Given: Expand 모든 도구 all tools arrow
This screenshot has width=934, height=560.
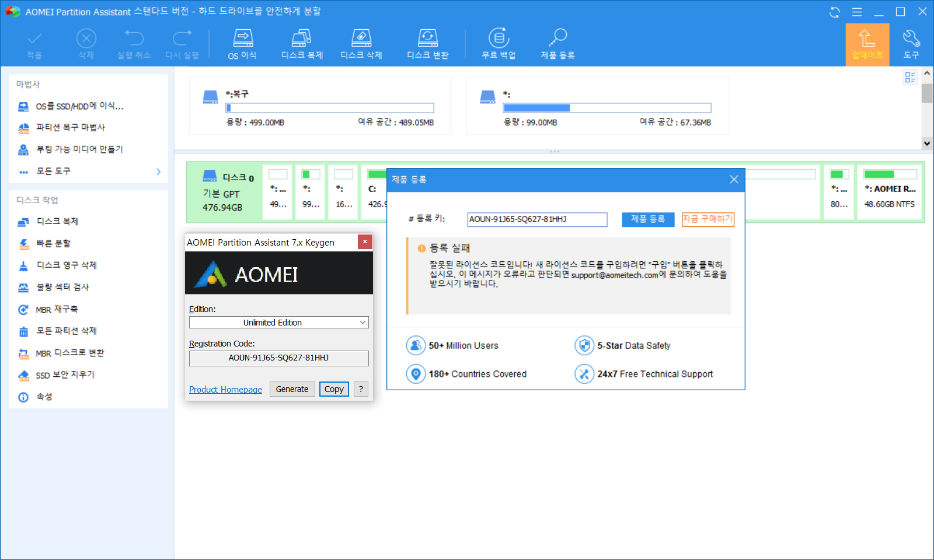Looking at the screenshot, I should coord(158,171).
